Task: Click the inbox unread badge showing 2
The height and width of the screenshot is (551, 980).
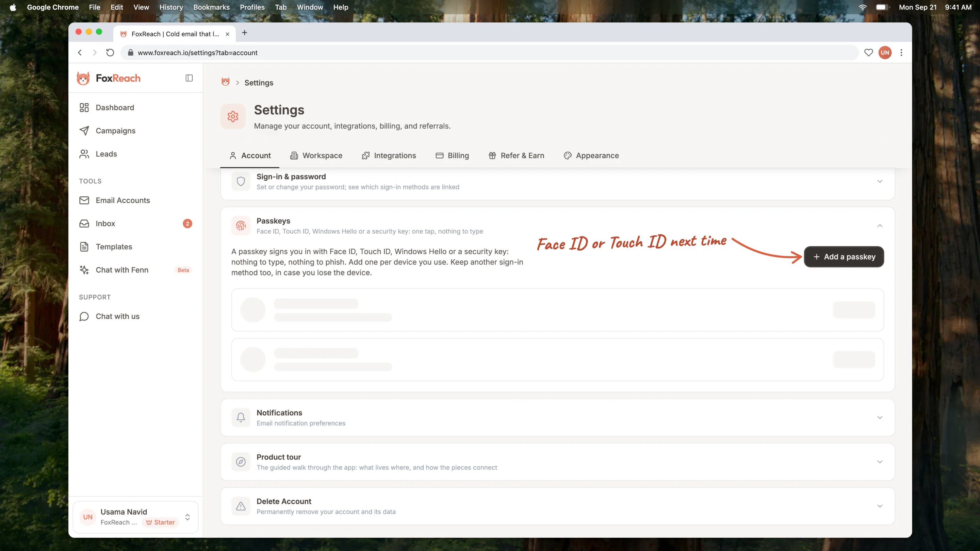Action: click(187, 223)
